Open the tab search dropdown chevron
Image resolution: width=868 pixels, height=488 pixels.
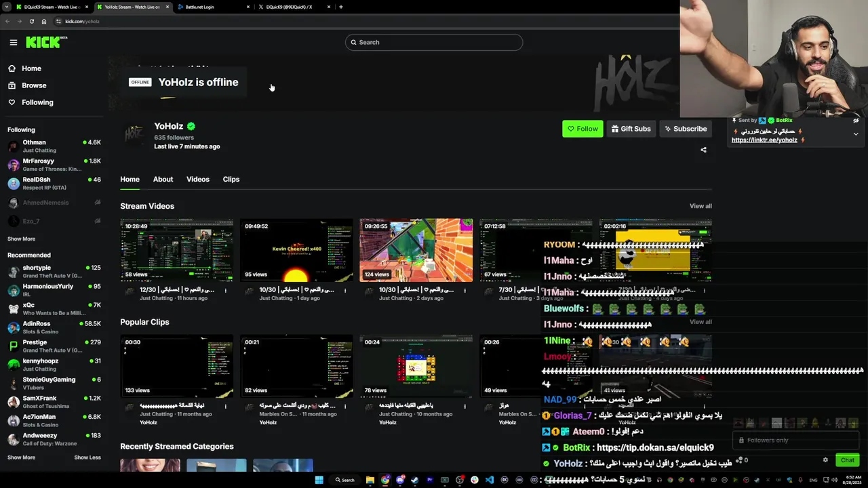click(5, 7)
